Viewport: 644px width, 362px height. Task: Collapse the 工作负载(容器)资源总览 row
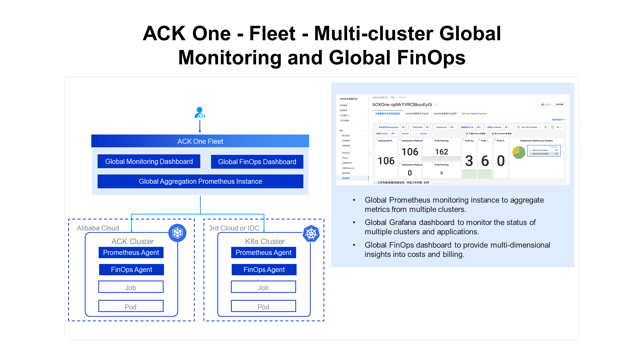pyautogui.click(x=376, y=183)
